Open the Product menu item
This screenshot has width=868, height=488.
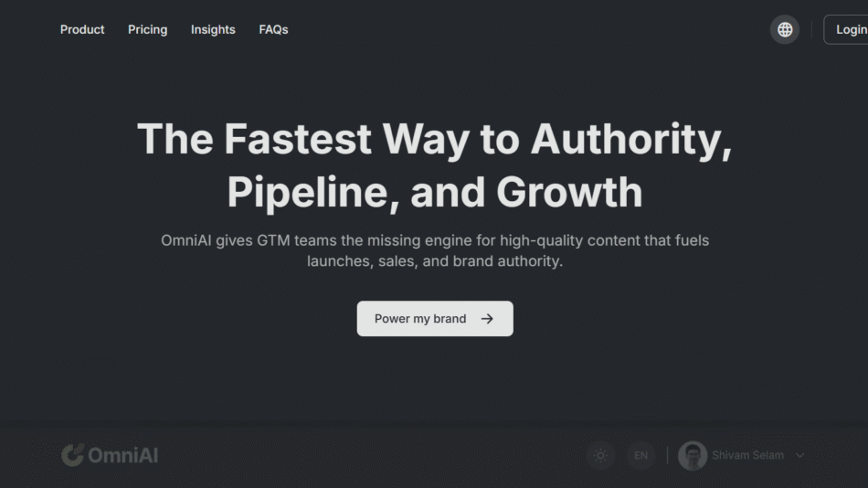tap(82, 29)
